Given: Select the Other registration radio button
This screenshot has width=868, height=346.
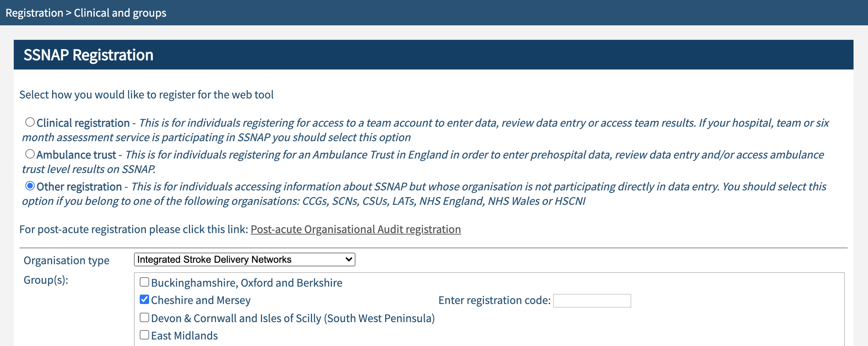Looking at the screenshot, I should coord(30,186).
